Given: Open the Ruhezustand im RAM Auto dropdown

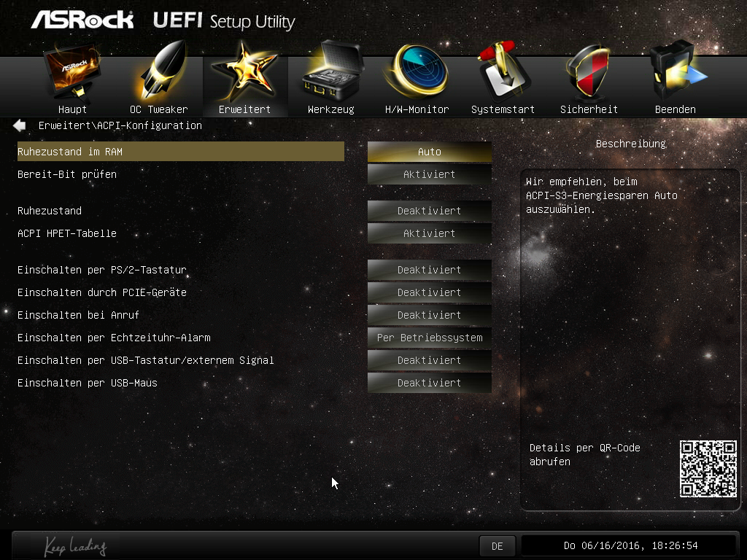Looking at the screenshot, I should 429,152.
